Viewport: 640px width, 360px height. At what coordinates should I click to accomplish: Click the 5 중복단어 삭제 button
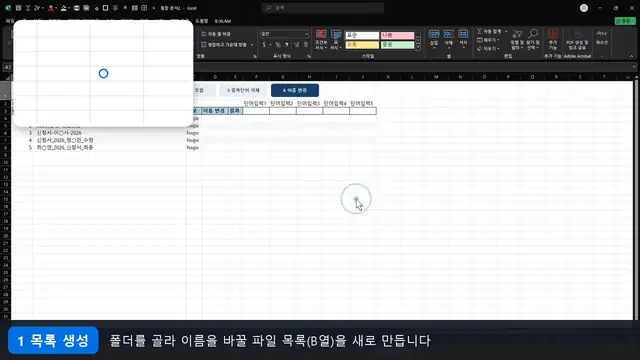point(243,90)
